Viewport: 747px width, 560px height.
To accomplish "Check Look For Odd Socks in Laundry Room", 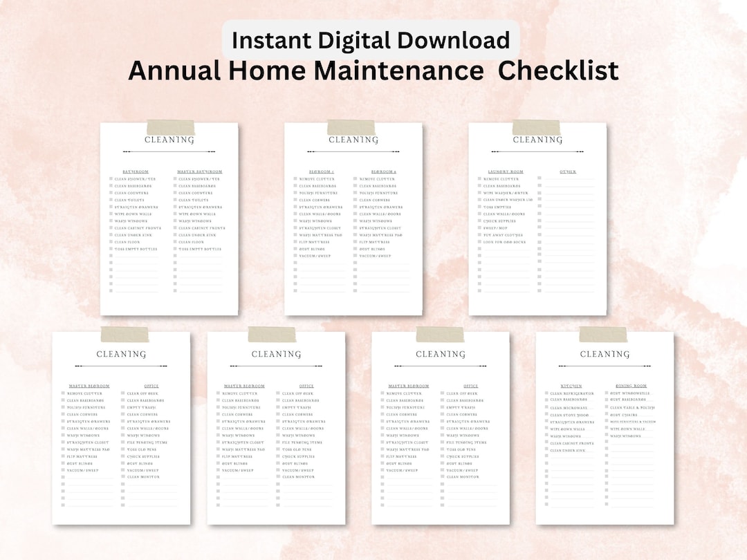I will point(479,242).
